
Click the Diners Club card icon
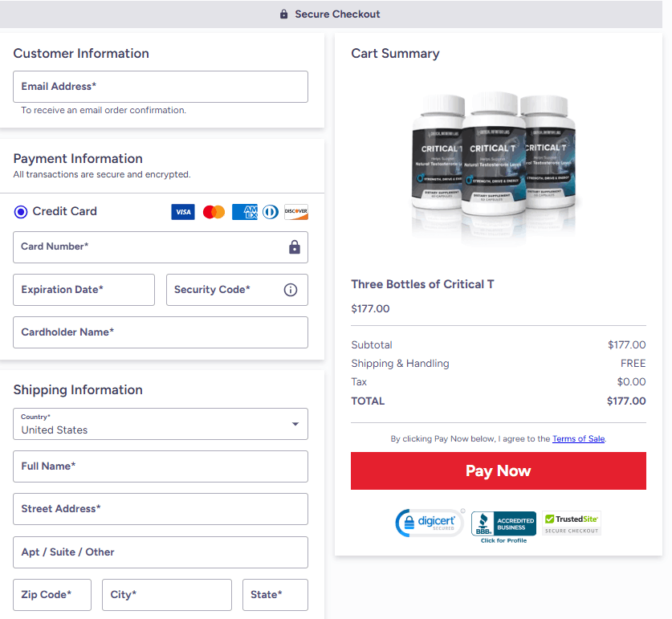coord(270,211)
